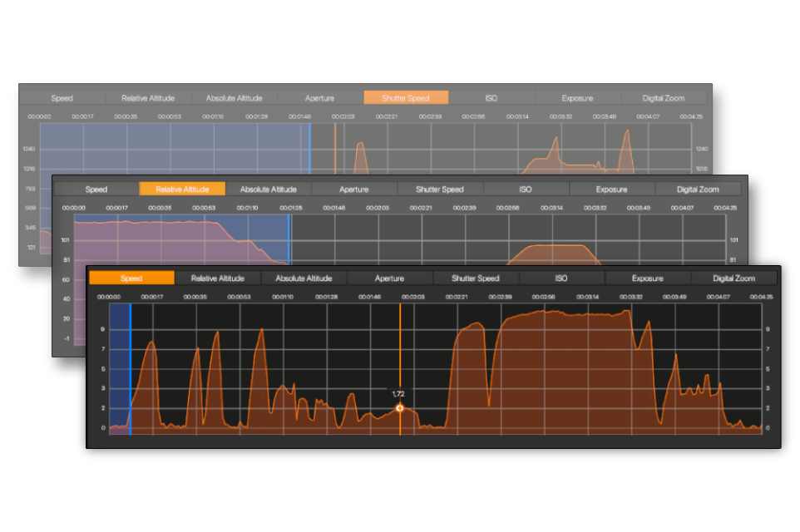Switch middle panel to the Exposure tab
This screenshot has width=800, height=532.
(x=611, y=190)
